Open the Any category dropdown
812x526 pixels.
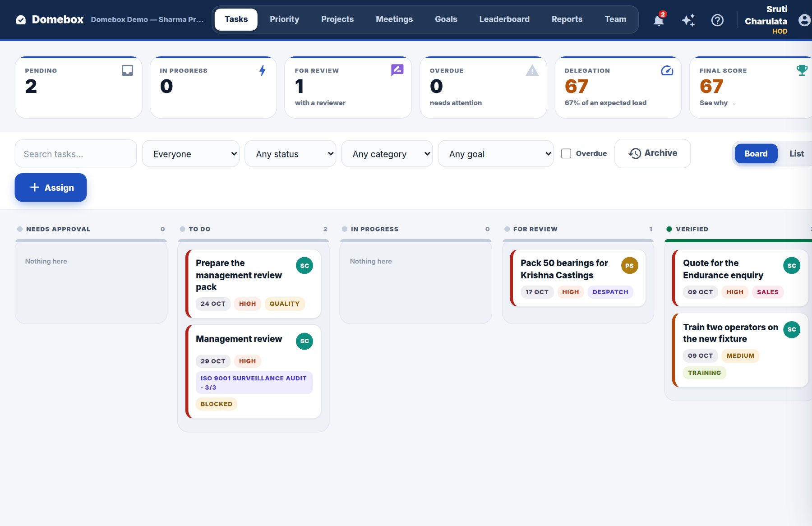387,154
